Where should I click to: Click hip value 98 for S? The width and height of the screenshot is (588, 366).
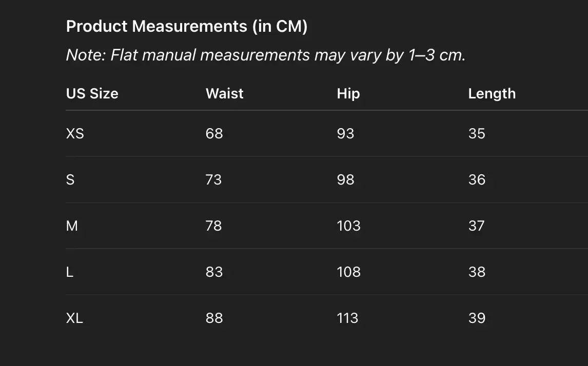click(345, 180)
